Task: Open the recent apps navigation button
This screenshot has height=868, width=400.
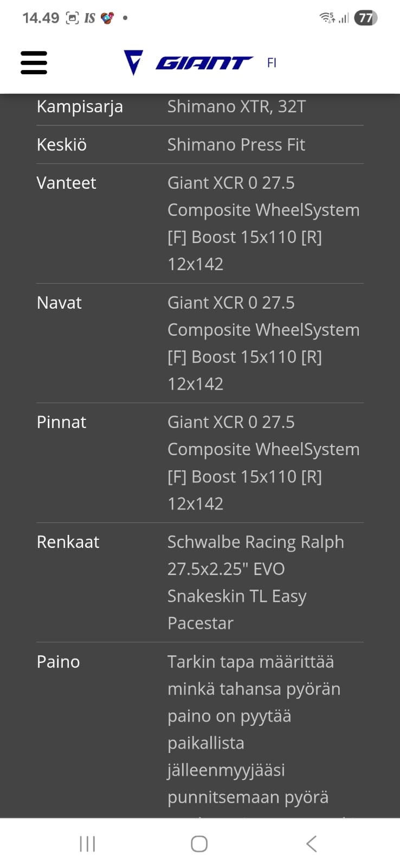Action: click(x=87, y=844)
